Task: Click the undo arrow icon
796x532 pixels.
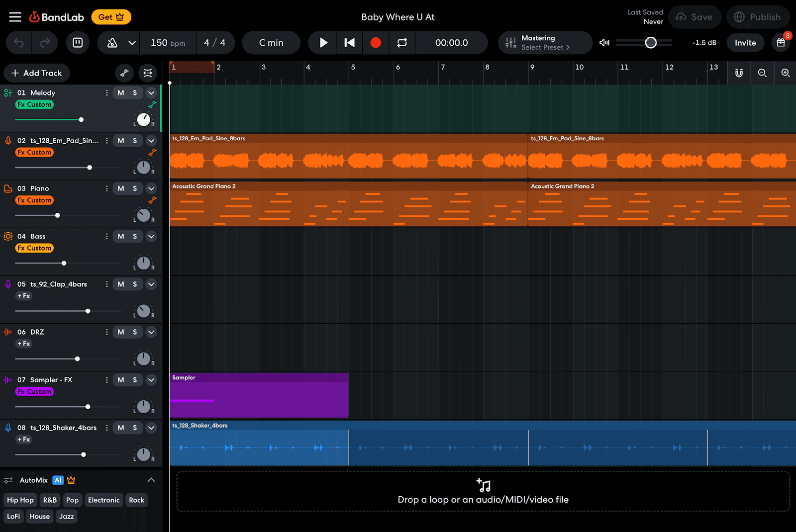Action: 19,43
